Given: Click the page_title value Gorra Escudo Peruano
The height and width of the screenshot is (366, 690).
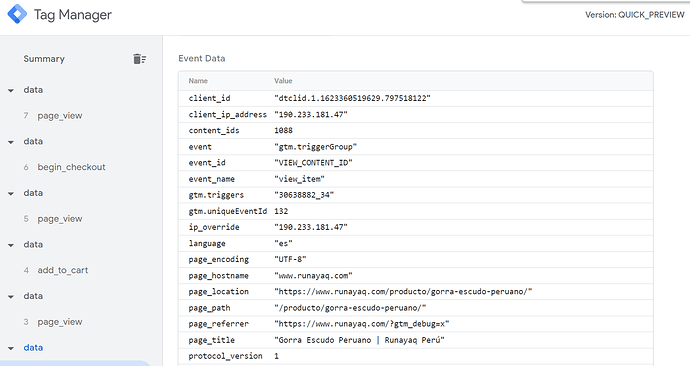Looking at the screenshot, I should (x=360, y=340).
